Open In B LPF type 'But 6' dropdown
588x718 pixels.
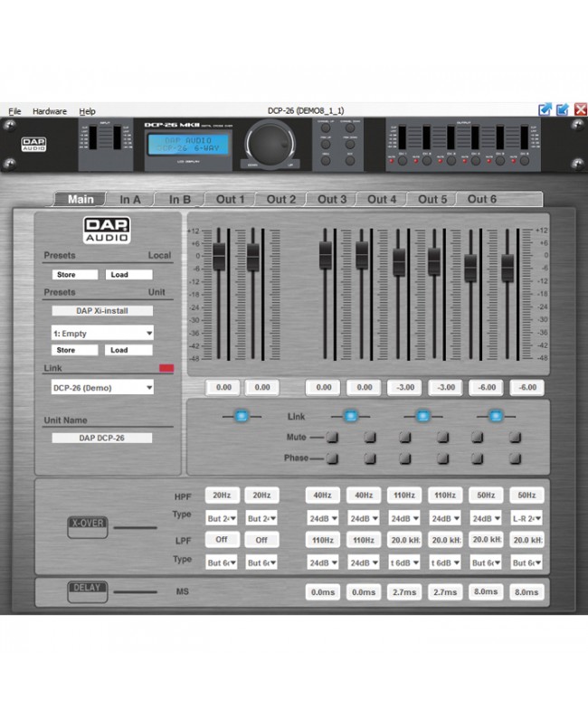[x=261, y=562]
